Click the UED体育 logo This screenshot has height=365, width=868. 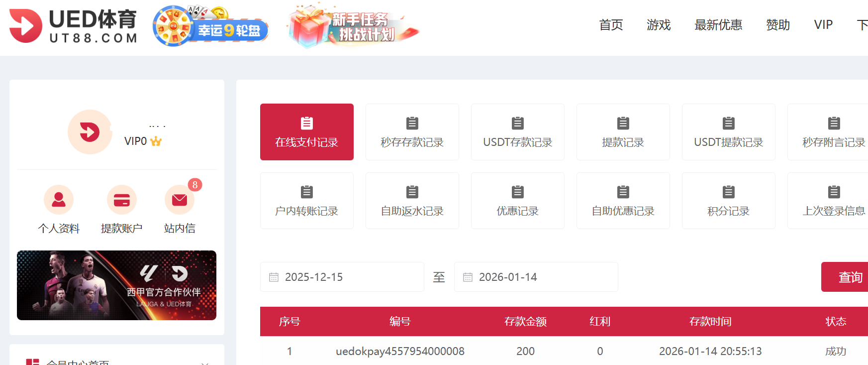(x=73, y=26)
